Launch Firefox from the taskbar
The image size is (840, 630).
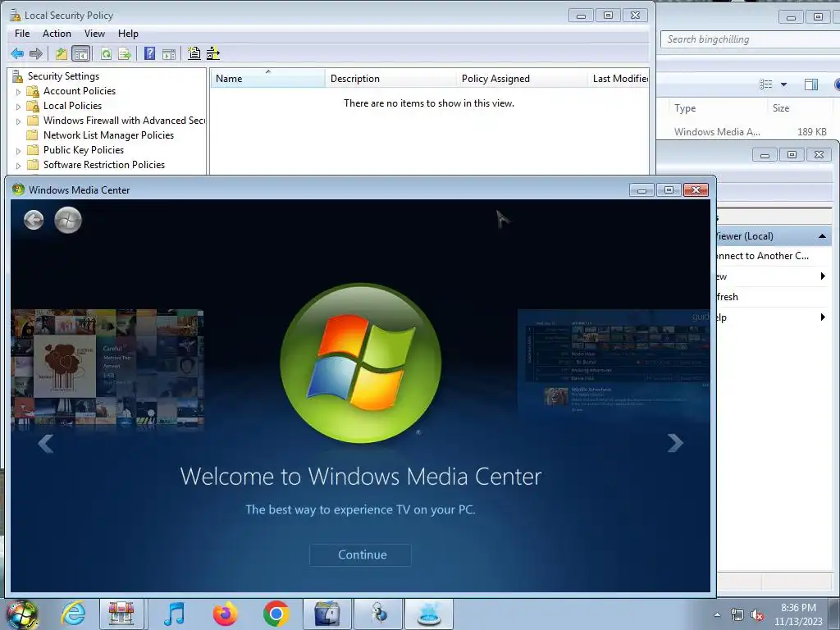tap(225, 614)
